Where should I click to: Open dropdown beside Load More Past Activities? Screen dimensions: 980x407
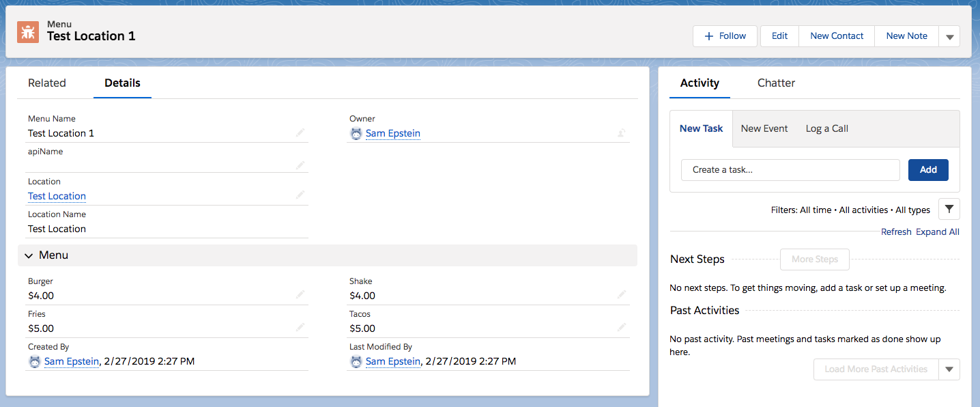pos(949,369)
